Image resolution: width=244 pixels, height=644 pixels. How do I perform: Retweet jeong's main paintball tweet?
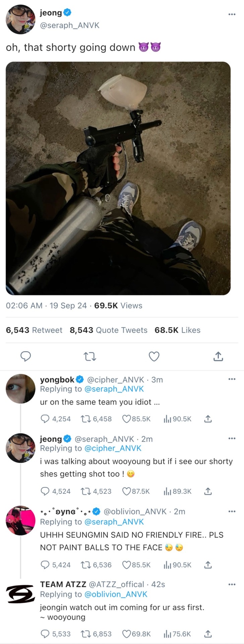click(x=89, y=356)
